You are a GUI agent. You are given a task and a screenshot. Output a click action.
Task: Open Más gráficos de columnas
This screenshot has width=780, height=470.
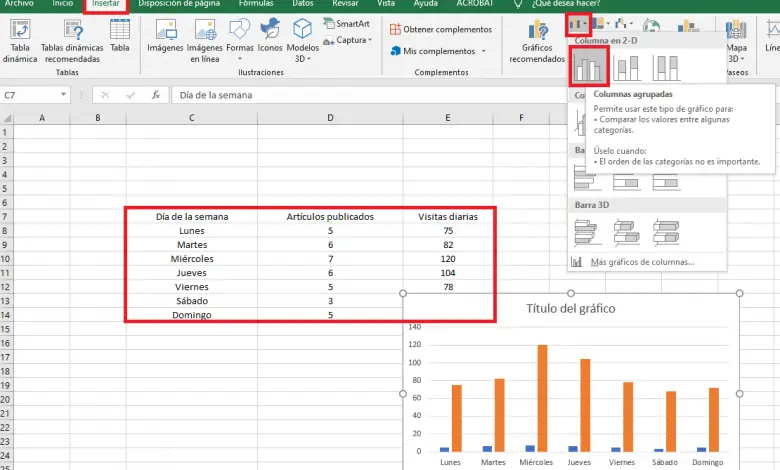pos(641,262)
